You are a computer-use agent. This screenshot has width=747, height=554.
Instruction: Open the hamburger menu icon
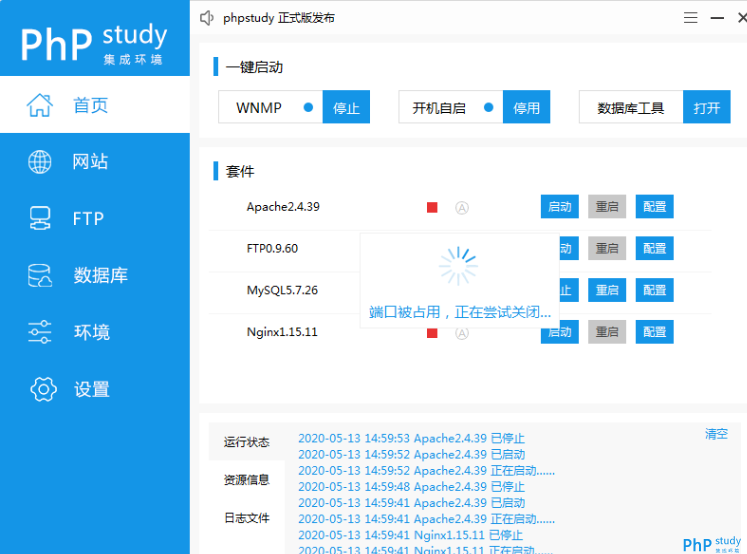point(690,18)
